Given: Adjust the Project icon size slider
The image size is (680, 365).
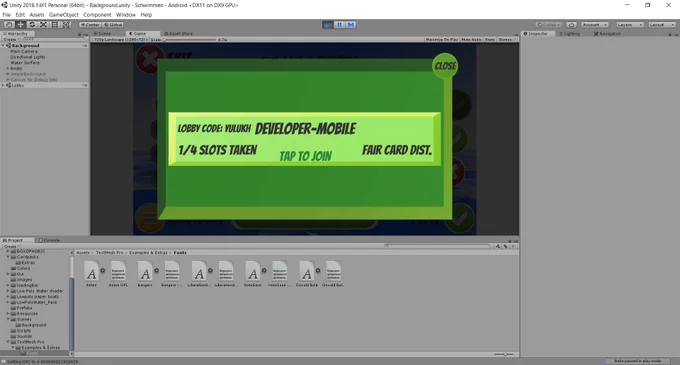Looking at the screenshot, I should tap(504, 355).
